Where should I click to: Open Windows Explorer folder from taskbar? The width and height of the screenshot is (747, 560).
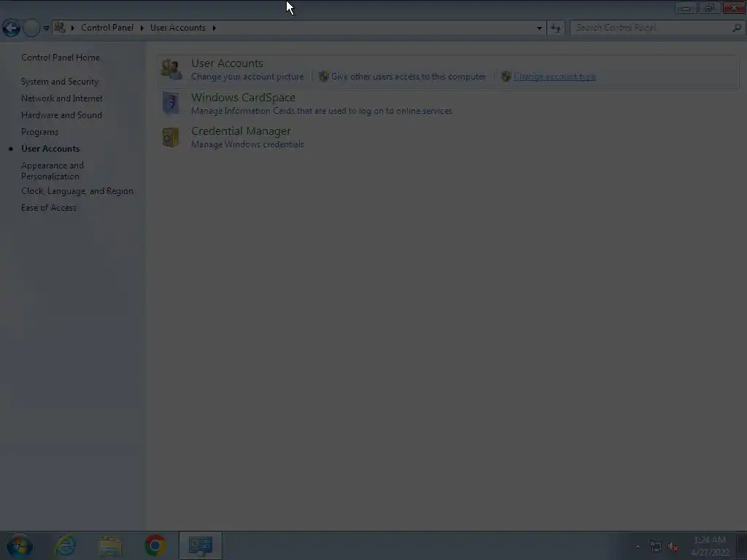[110, 546]
